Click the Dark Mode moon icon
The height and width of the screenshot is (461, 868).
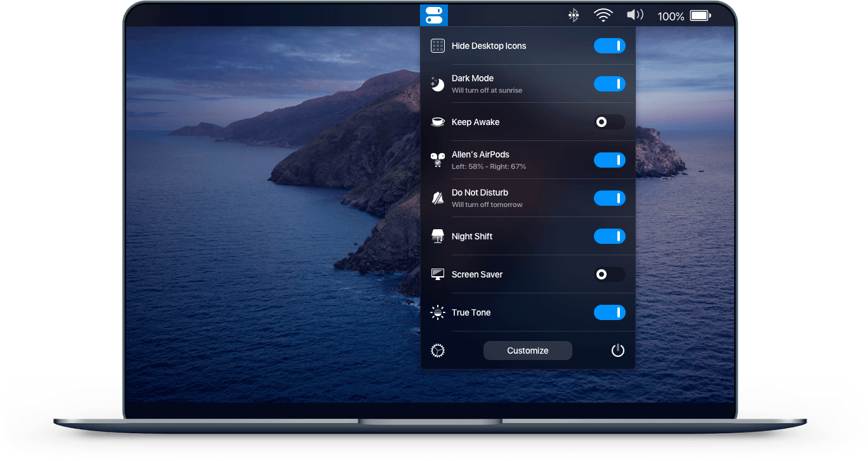(438, 84)
